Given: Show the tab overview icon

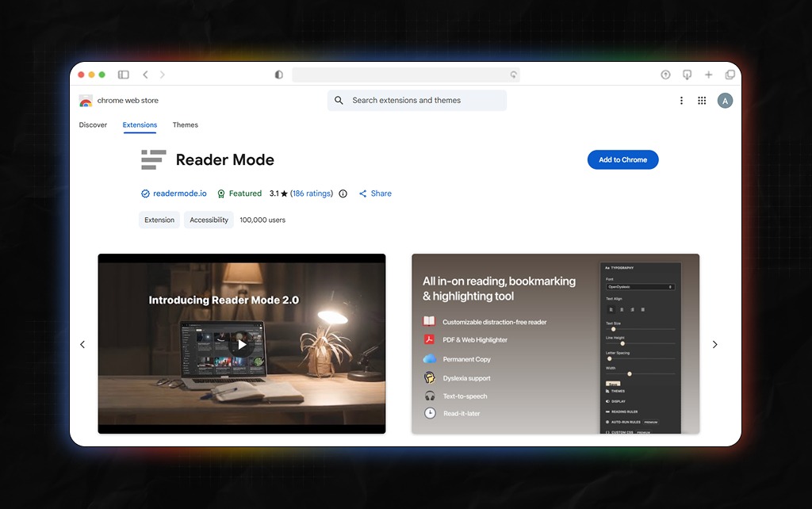Looking at the screenshot, I should click(x=730, y=75).
